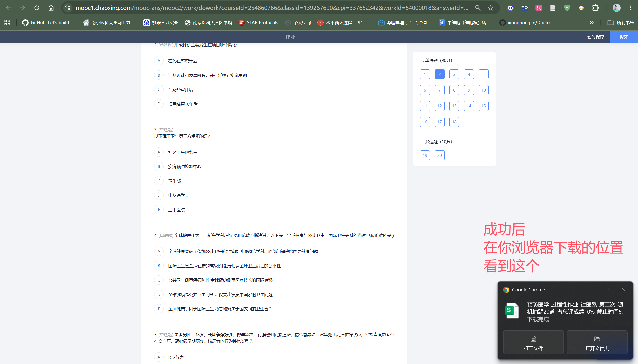The image size is (638, 364).
Task: Click the round face extension icon
Action: pyautogui.click(x=510, y=8)
